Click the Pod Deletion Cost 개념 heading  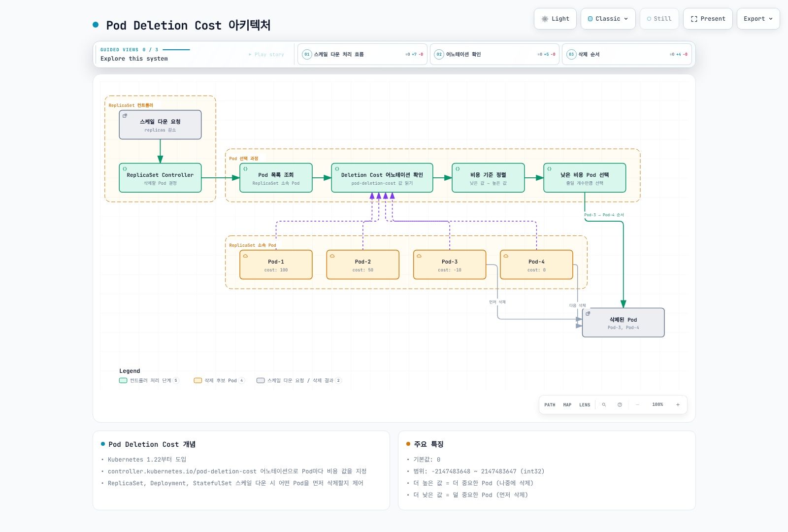point(152,444)
